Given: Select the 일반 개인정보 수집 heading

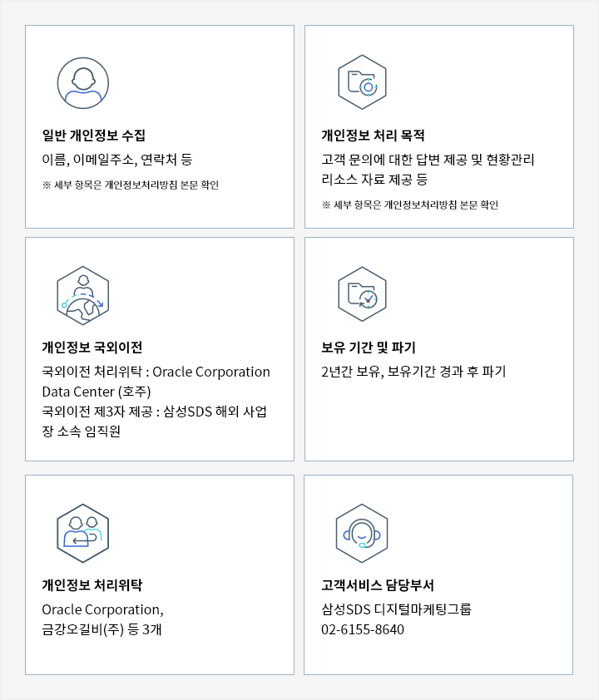Looking at the screenshot, I should [94, 136].
